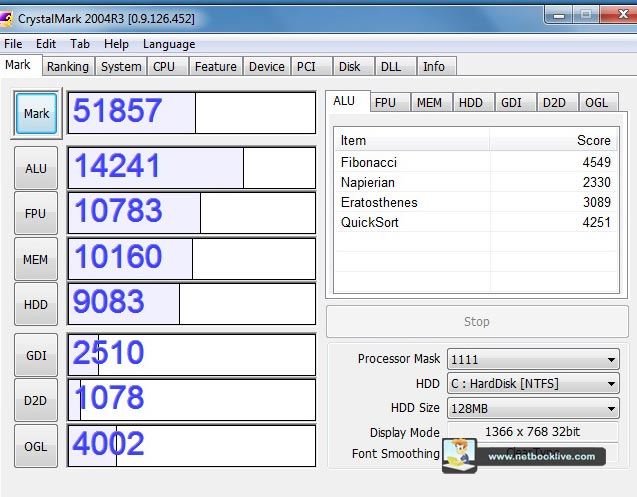This screenshot has width=637, height=497.
Task: Switch to the CPU tab
Action: [168, 66]
